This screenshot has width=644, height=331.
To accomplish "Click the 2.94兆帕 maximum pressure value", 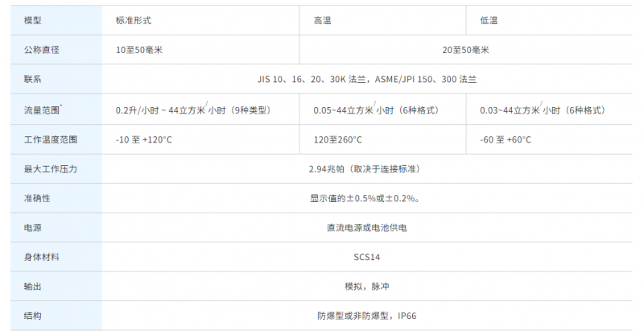I will pos(366,169).
